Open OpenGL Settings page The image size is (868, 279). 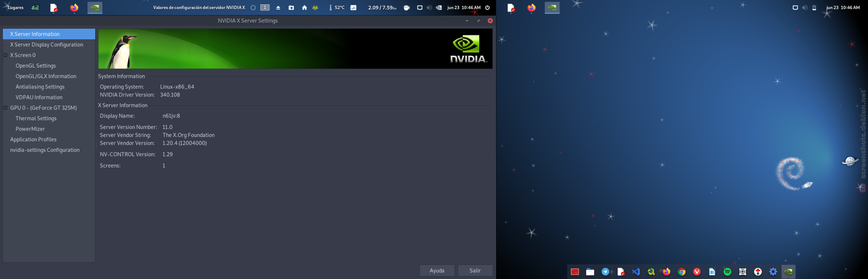point(36,66)
